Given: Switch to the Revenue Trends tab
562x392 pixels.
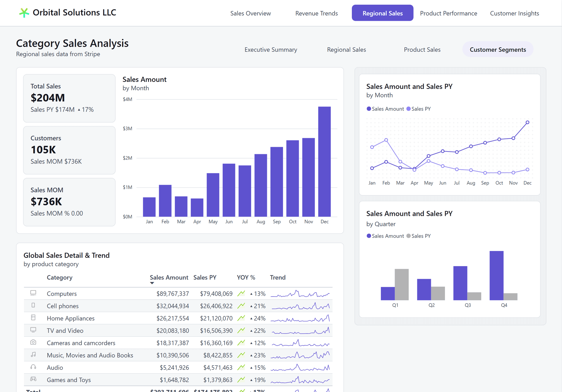Looking at the screenshot, I should click(x=316, y=13).
